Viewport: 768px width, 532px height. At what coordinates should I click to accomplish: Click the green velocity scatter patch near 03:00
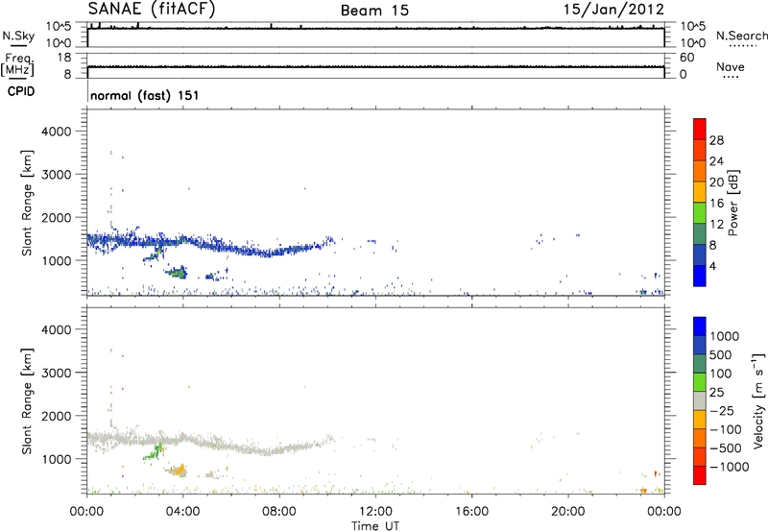tap(154, 452)
